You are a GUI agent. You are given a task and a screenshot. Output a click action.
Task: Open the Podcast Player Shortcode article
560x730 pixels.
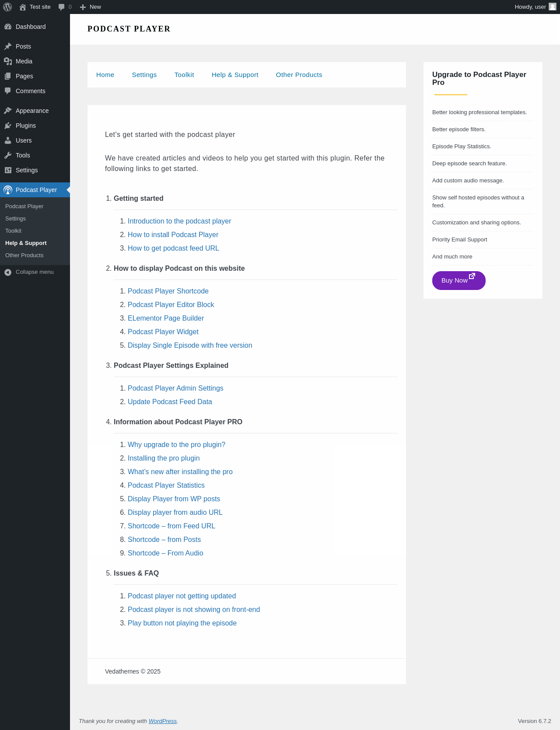tap(168, 291)
